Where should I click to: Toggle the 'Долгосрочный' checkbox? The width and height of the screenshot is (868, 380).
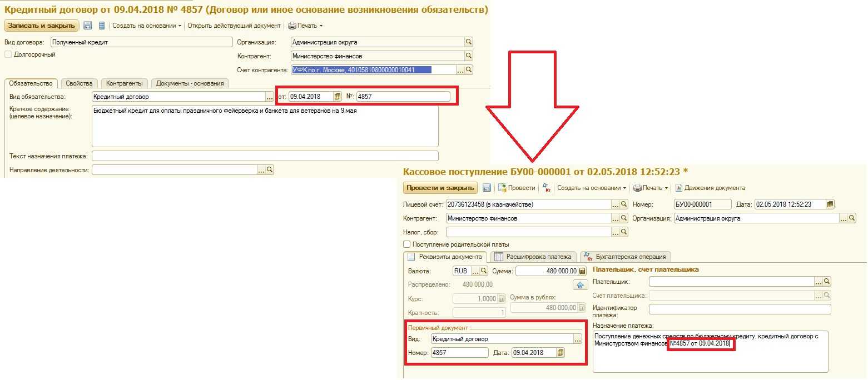[8, 54]
